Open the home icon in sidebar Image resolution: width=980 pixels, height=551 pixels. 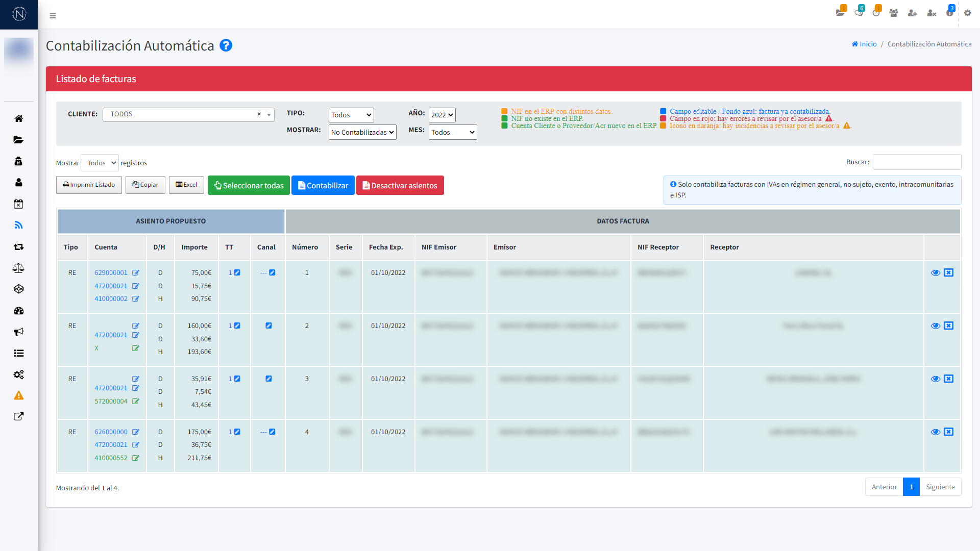coord(19,118)
